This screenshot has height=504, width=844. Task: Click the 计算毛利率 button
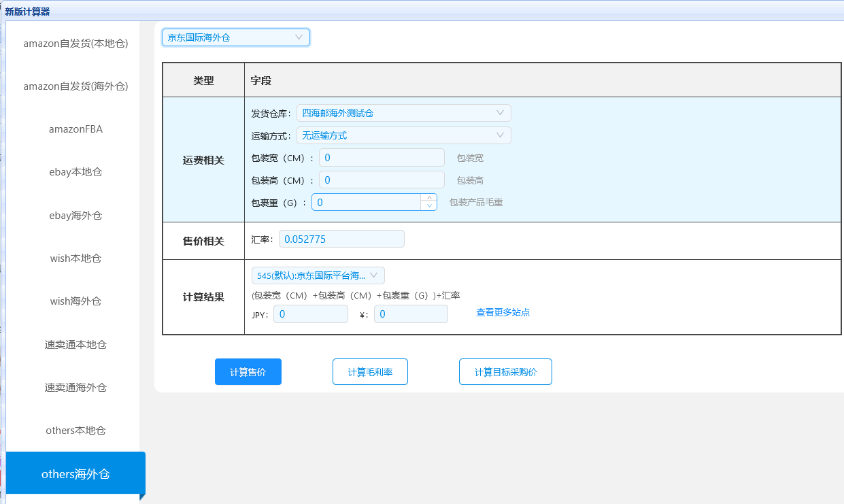click(370, 372)
